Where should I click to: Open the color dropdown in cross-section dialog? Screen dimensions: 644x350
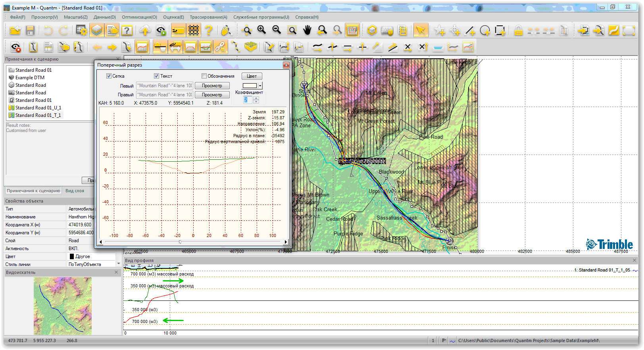pyautogui.click(x=260, y=86)
